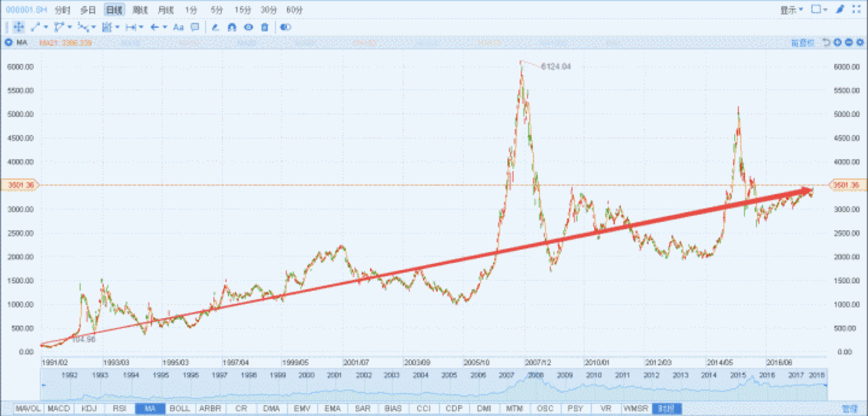Expand the grid measurement tool dropdown
The image size is (868, 416).
pos(117,27)
